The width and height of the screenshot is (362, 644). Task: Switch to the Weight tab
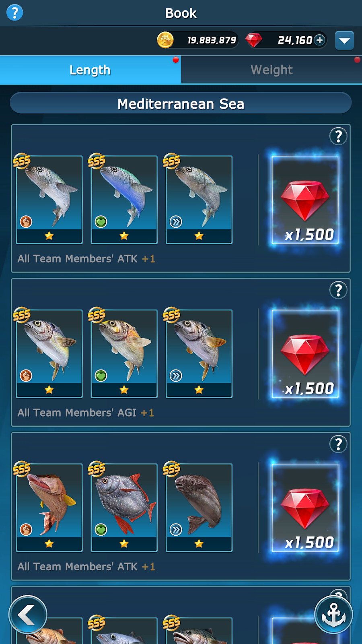[x=271, y=70]
